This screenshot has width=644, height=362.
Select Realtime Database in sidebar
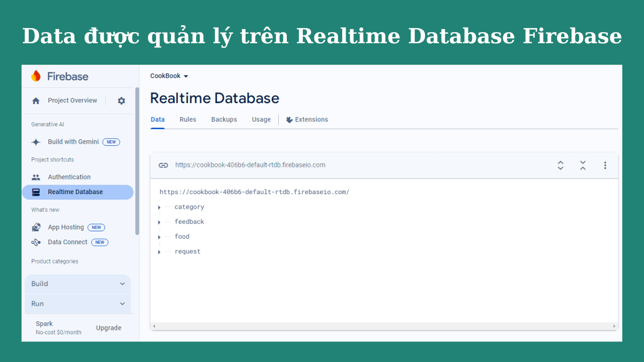point(78,192)
